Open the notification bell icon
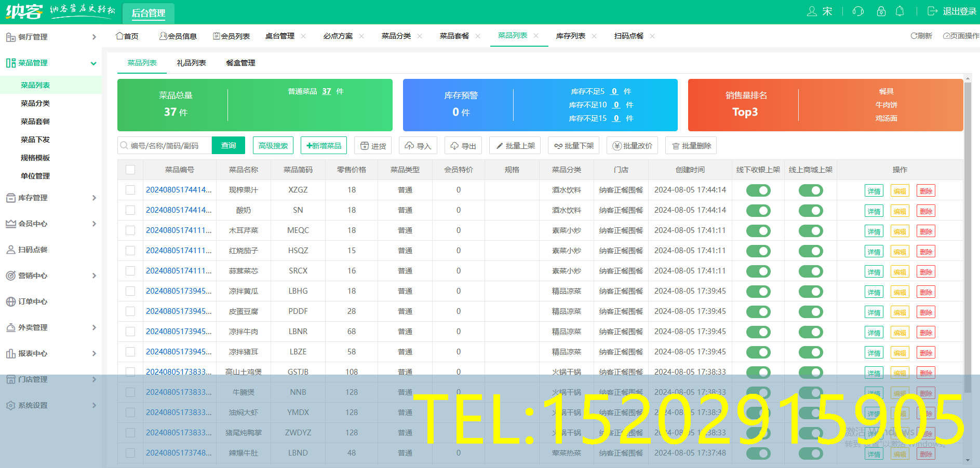Viewport: 980px width, 468px height. [900, 11]
